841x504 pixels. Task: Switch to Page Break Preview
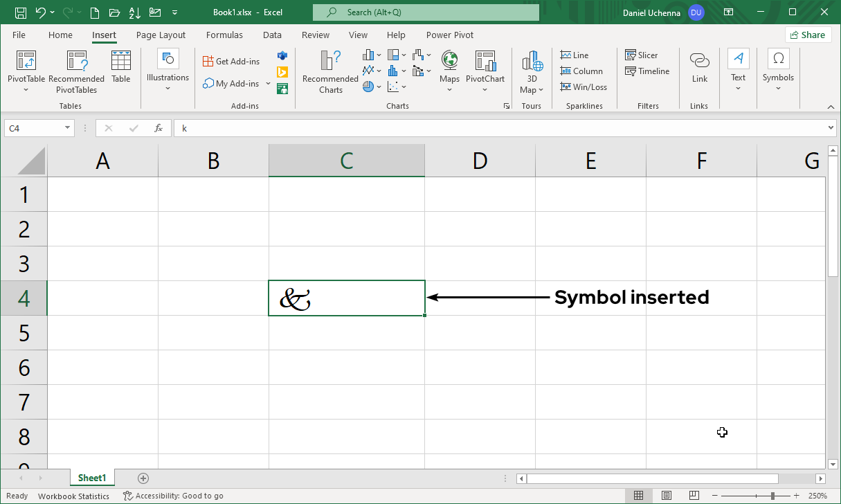(x=693, y=496)
